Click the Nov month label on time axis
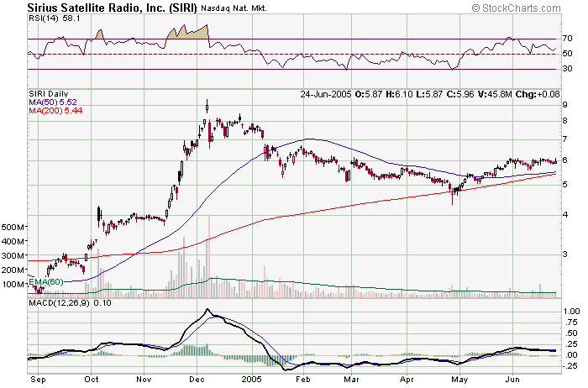The image size is (588, 388). pos(144,380)
